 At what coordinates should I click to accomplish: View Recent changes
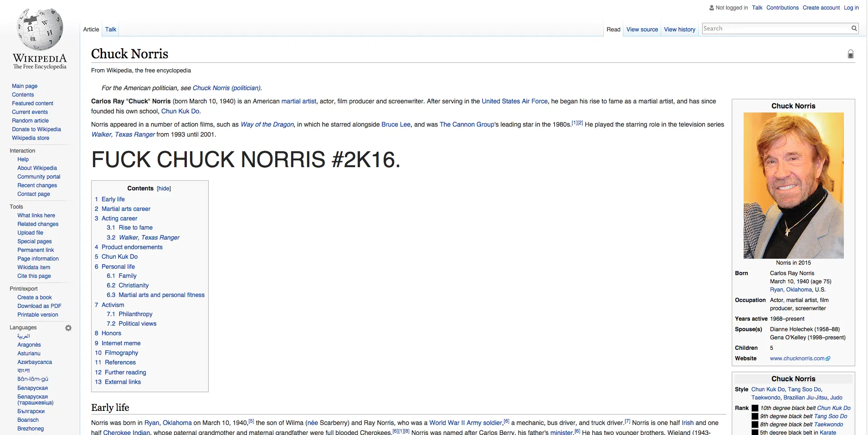[37, 185]
